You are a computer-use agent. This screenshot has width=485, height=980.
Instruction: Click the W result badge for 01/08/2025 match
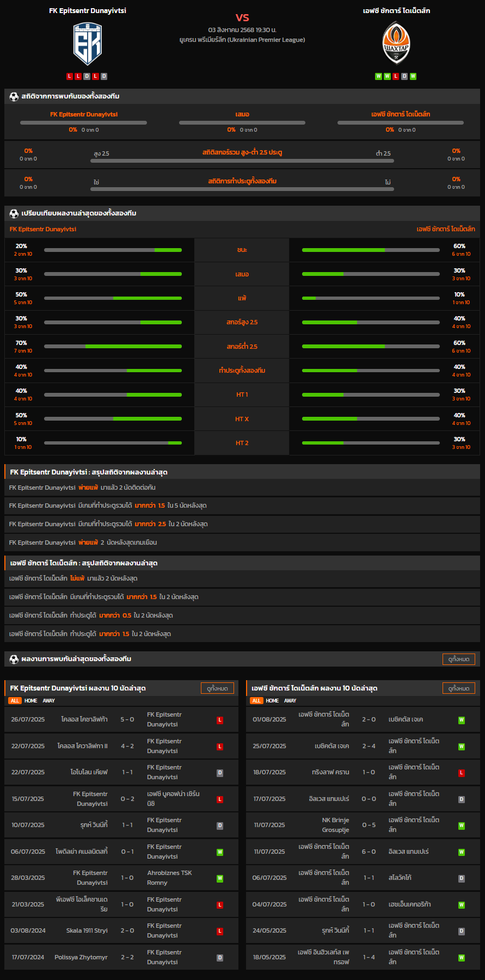coord(462,720)
